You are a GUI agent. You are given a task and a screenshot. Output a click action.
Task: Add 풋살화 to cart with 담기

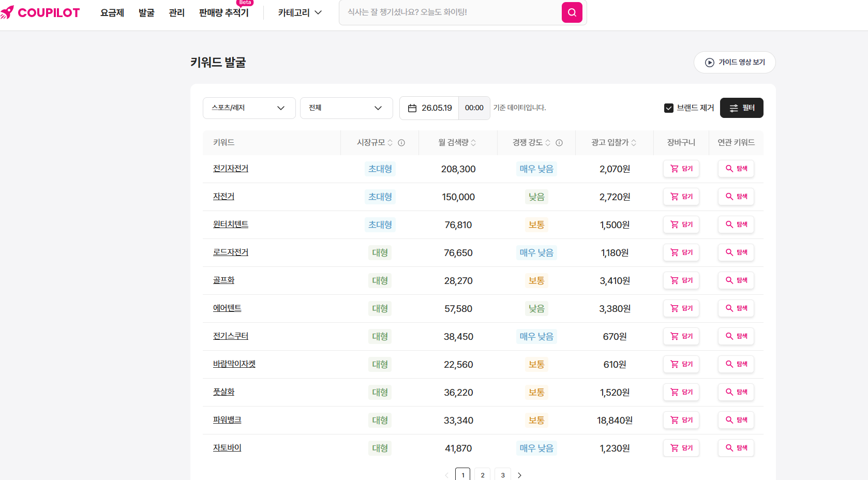[x=681, y=392]
